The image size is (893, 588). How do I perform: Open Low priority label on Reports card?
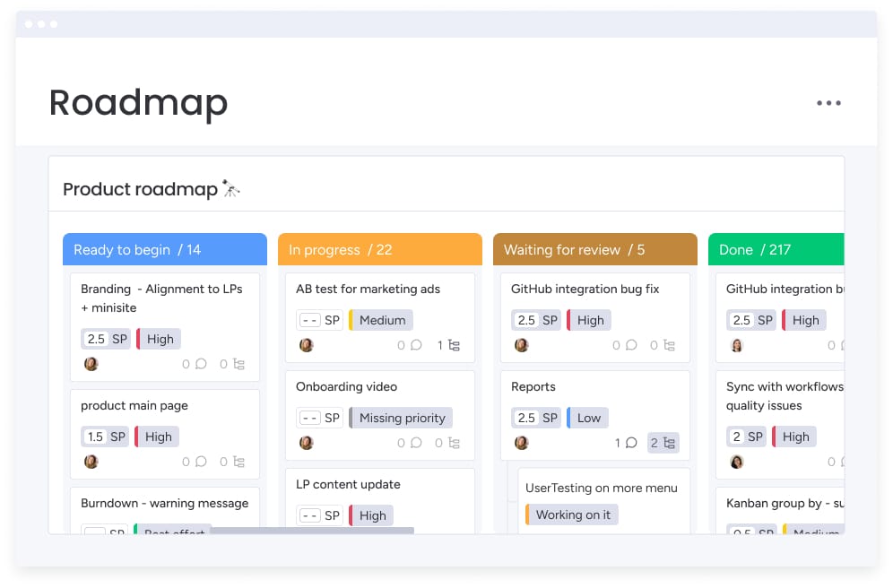pos(588,418)
